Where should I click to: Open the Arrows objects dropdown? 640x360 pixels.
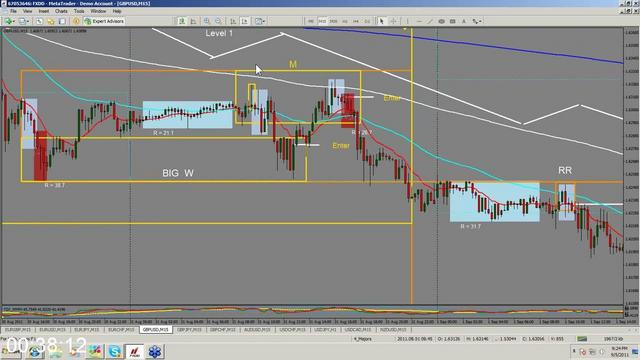tap(477, 21)
